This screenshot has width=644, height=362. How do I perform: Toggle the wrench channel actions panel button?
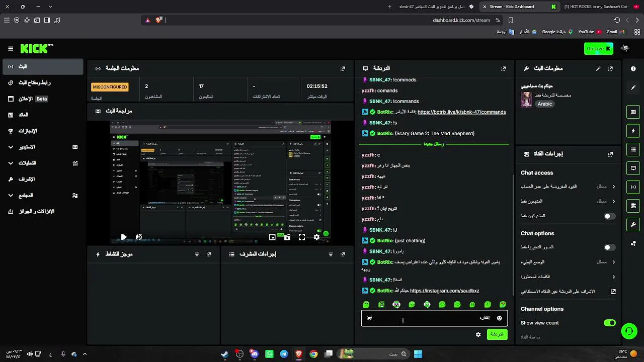point(633,224)
